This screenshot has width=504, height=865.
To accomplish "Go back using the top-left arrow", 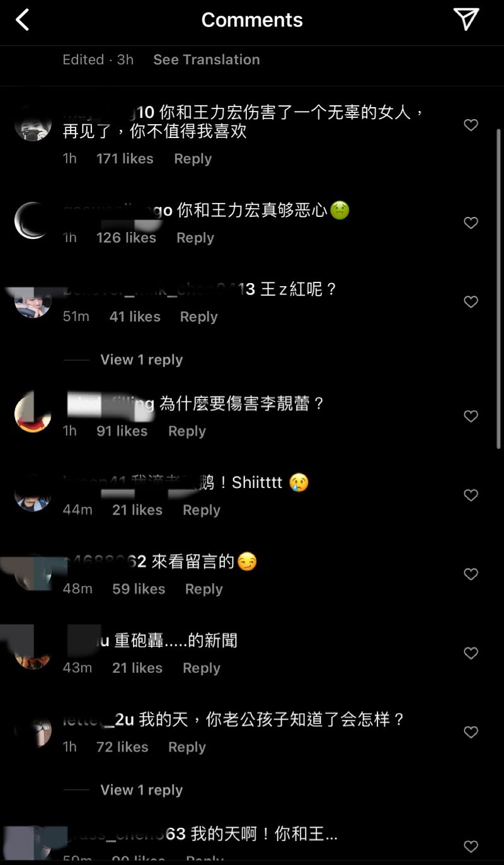I will [23, 20].
